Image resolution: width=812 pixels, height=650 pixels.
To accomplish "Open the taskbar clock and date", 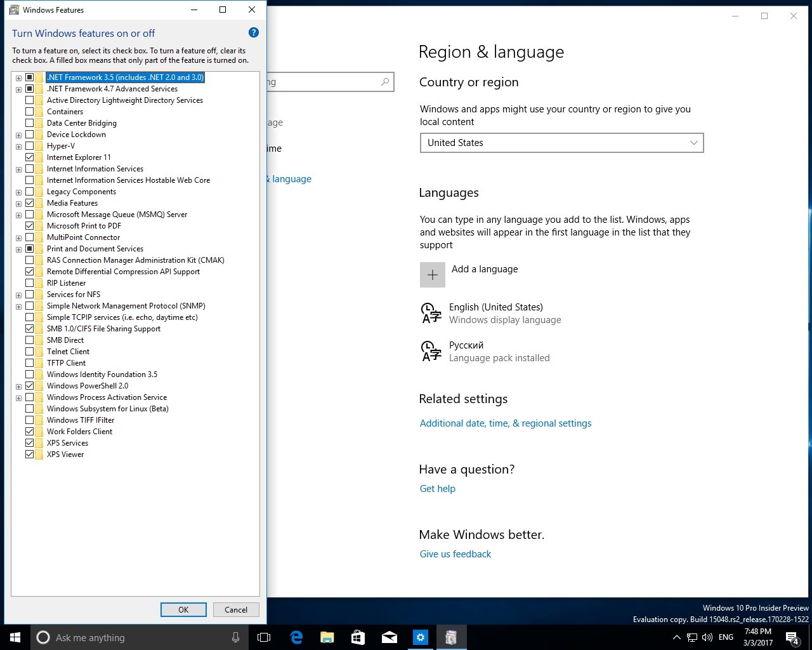I will (758, 637).
